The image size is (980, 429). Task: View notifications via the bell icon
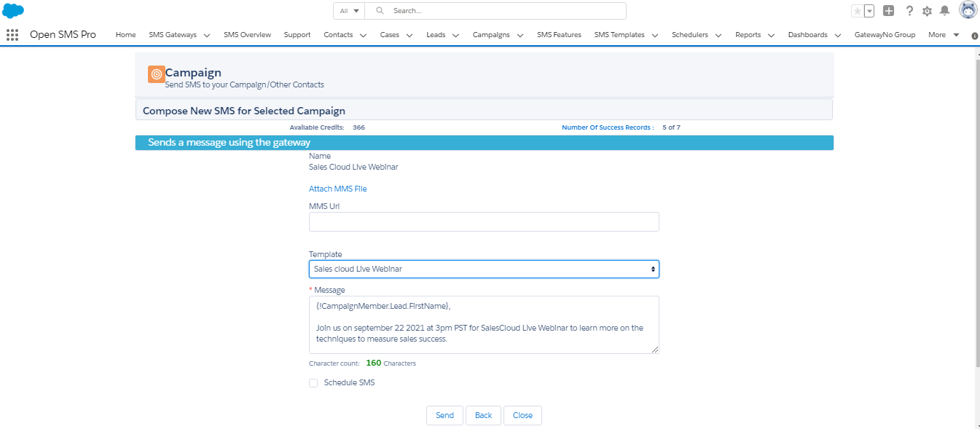click(946, 10)
